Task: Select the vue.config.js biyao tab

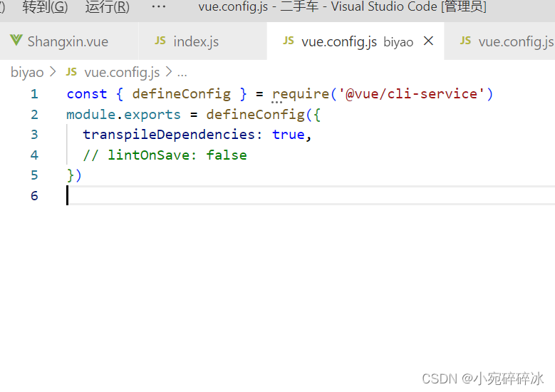Action: pos(356,41)
